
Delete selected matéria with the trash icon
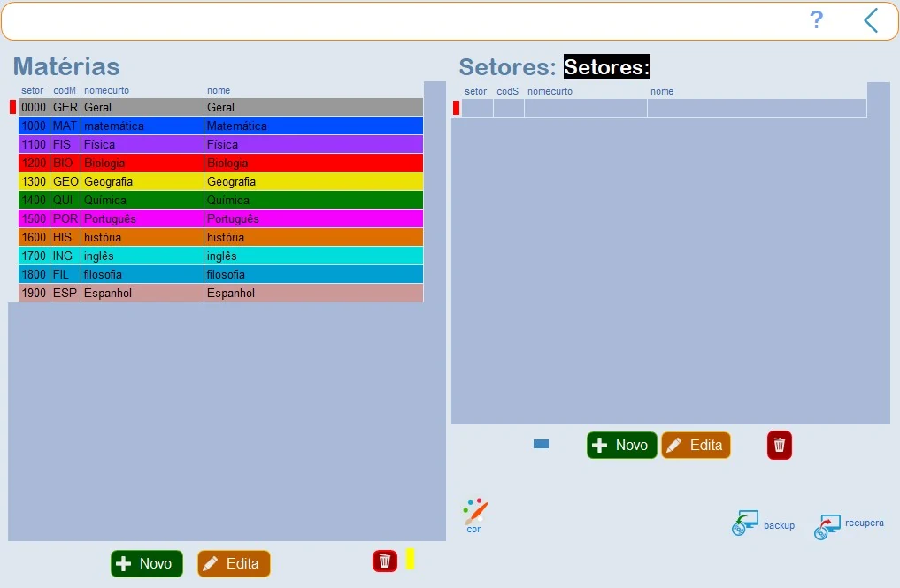click(x=385, y=561)
